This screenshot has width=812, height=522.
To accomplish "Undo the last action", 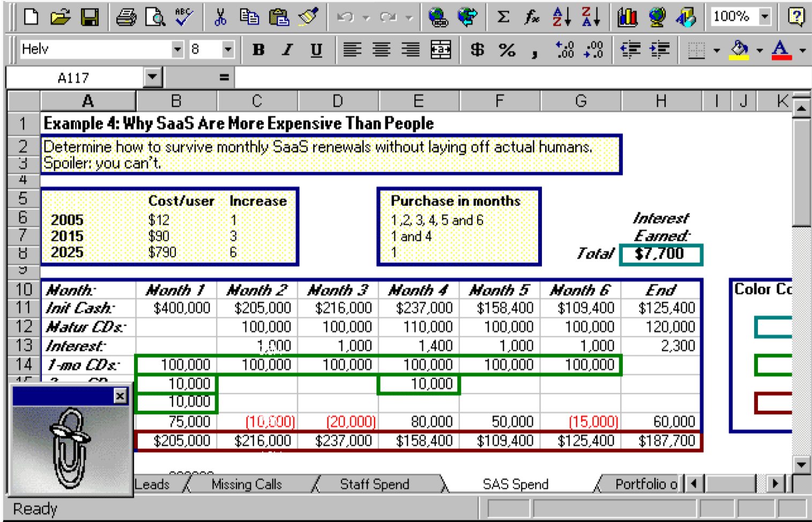I will pos(345,17).
